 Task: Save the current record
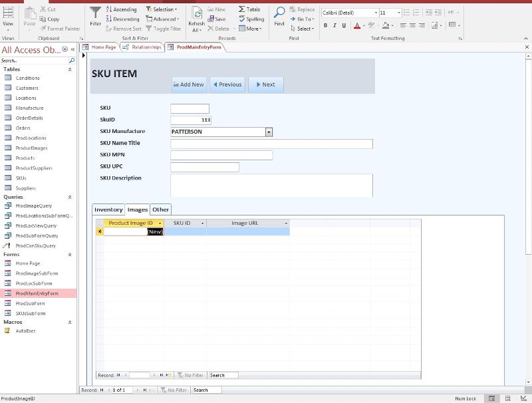[217, 19]
